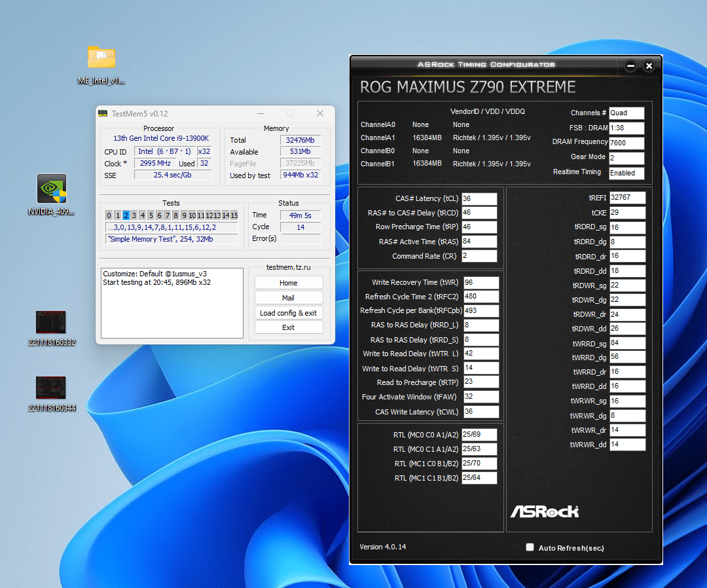Click Load config & exit button
707x588 pixels.
coord(289,312)
